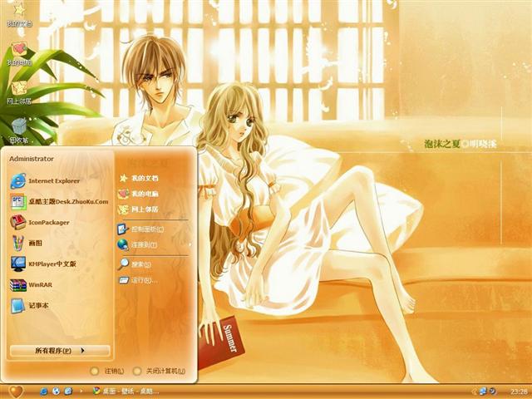Click globe browser quick launch icon

point(56,392)
